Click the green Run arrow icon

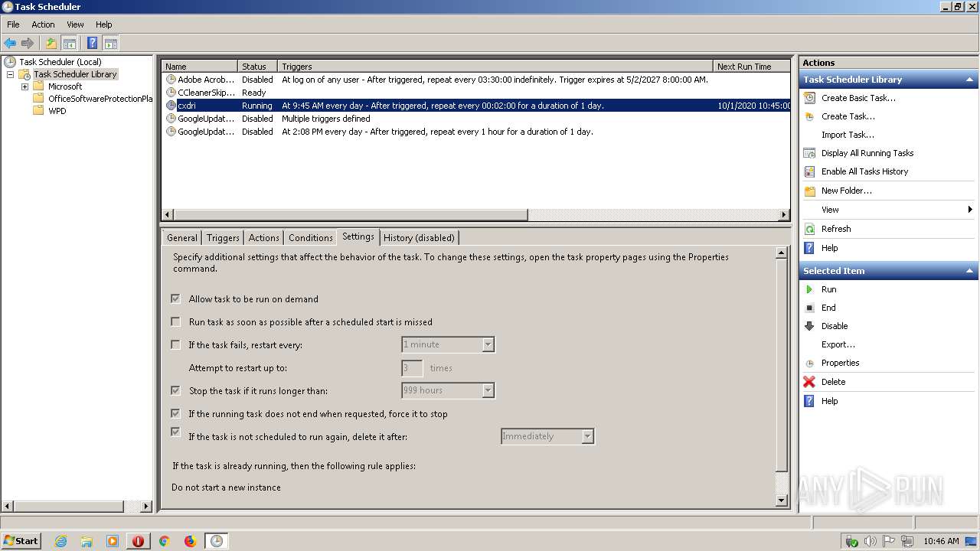[x=809, y=289]
